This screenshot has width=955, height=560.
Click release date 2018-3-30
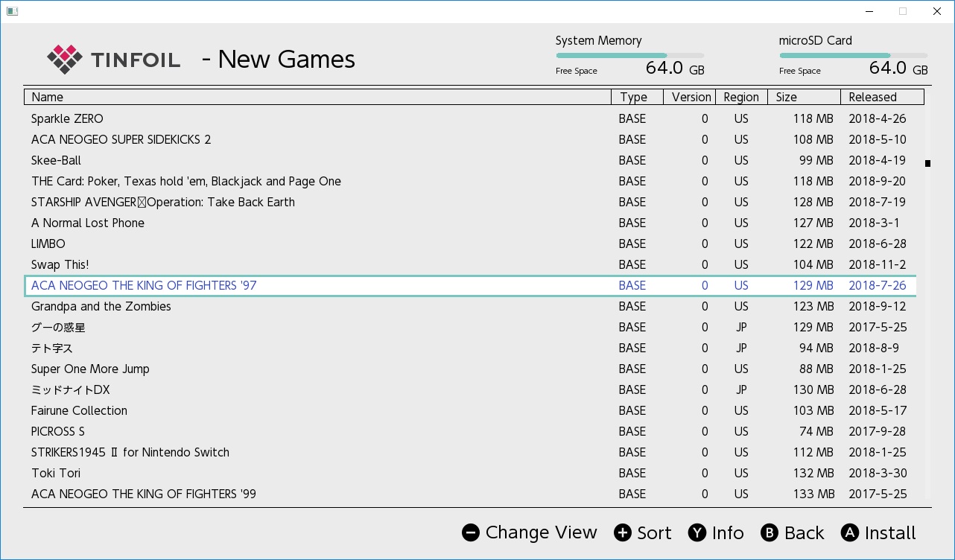[x=878, y=473]
